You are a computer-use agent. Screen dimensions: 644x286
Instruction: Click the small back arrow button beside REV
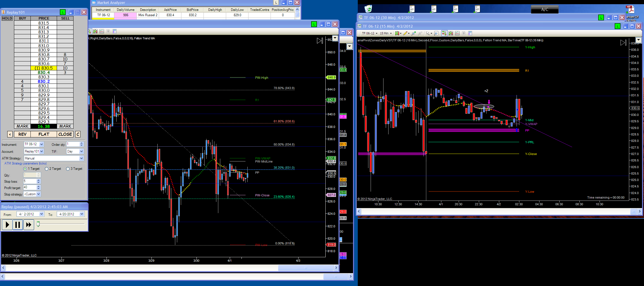(10, 134)
